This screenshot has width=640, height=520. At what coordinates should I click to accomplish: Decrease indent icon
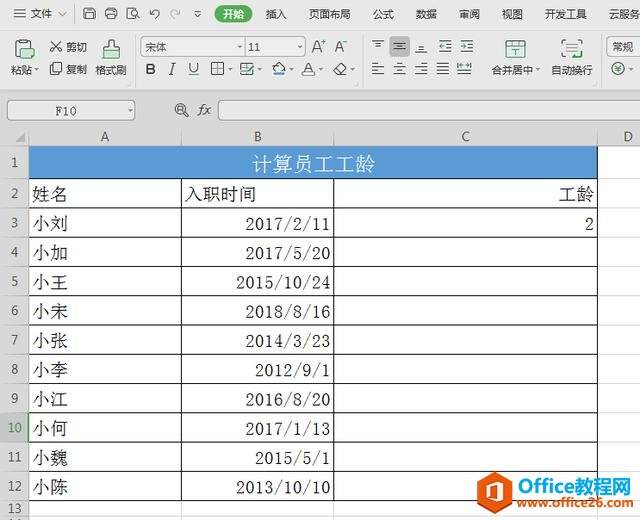click(x=445, y=46)
